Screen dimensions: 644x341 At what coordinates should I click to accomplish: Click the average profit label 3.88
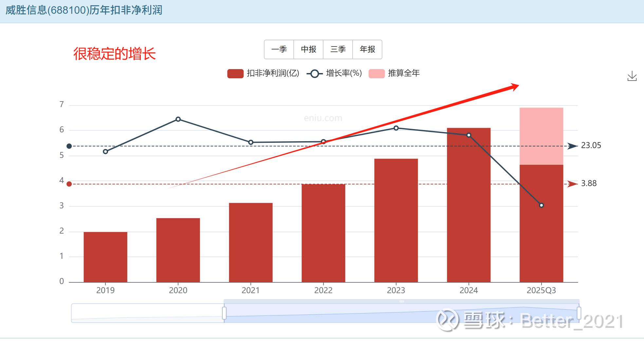[589, 183]
